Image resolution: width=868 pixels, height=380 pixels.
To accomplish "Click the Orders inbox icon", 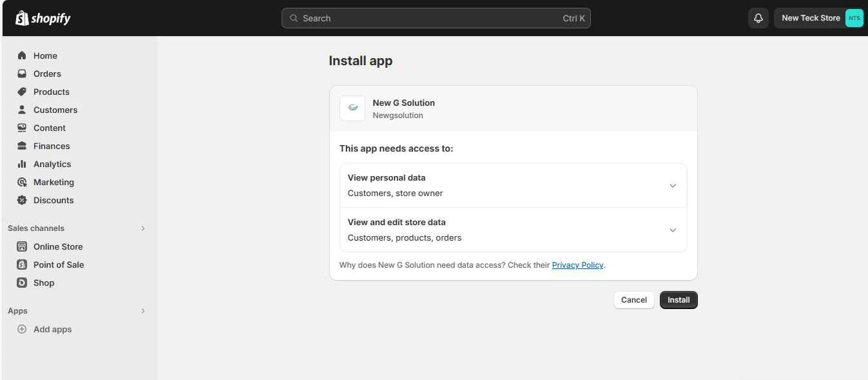I will click(x=22, y=74).
